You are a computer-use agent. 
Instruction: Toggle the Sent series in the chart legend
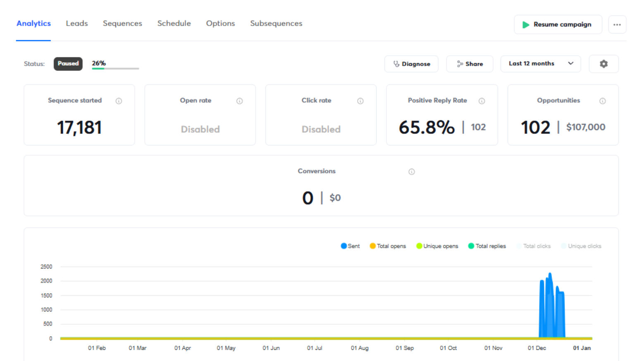click(350, 246)
